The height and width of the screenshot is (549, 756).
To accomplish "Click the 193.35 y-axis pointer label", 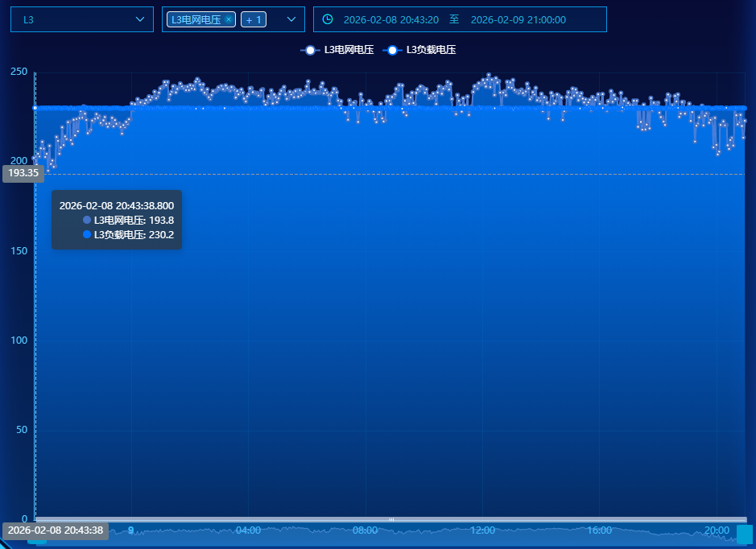I will coord(23,173).
